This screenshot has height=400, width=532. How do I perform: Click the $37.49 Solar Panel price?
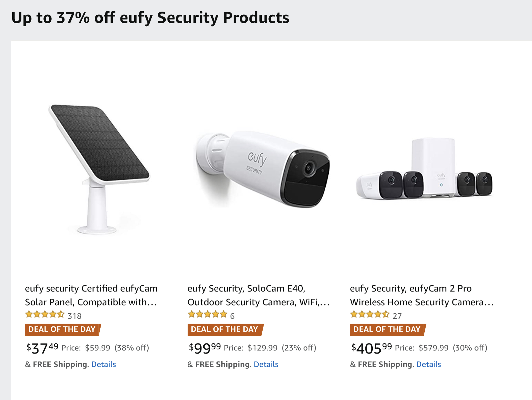click(x=42, y=348)
